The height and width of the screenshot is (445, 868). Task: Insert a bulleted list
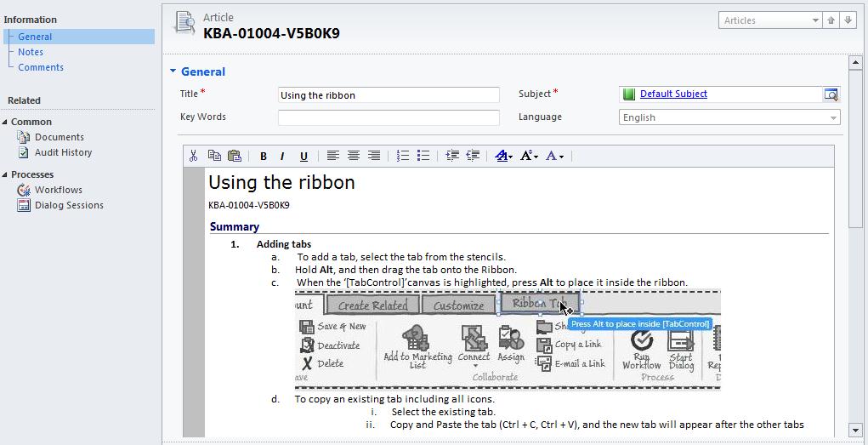point(423,156)
